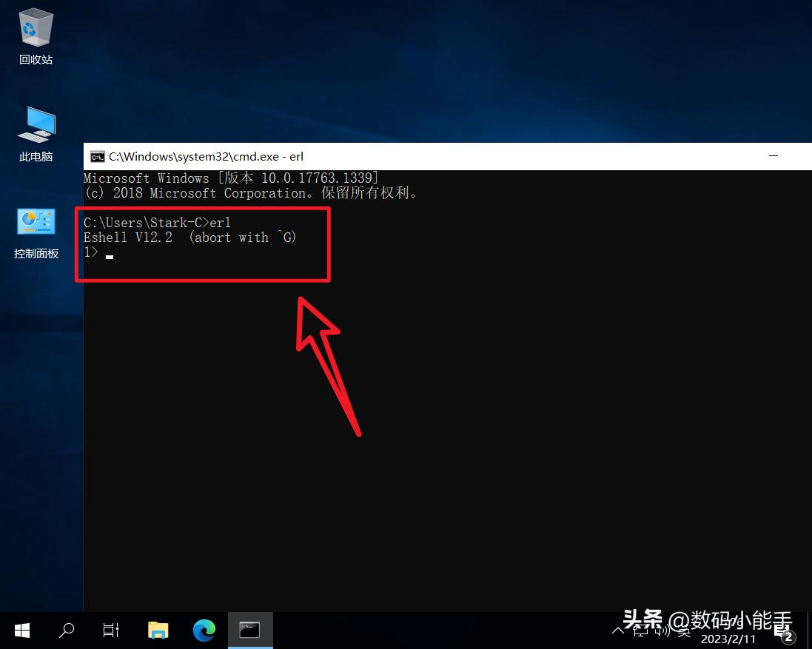Open the 控制面板 Control Panel icon
The width and height of the screenshot is (812, 649).
pyautogui.click(x=36, y=231)
